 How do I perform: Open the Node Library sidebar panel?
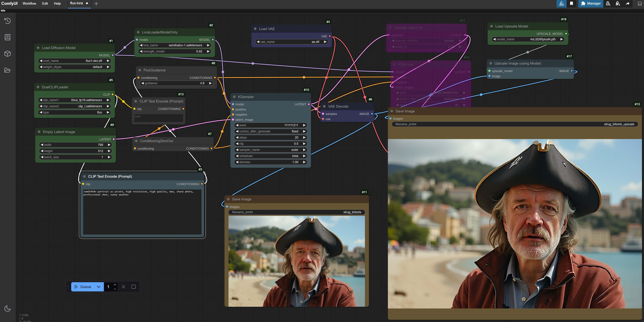tap(8, 37)
